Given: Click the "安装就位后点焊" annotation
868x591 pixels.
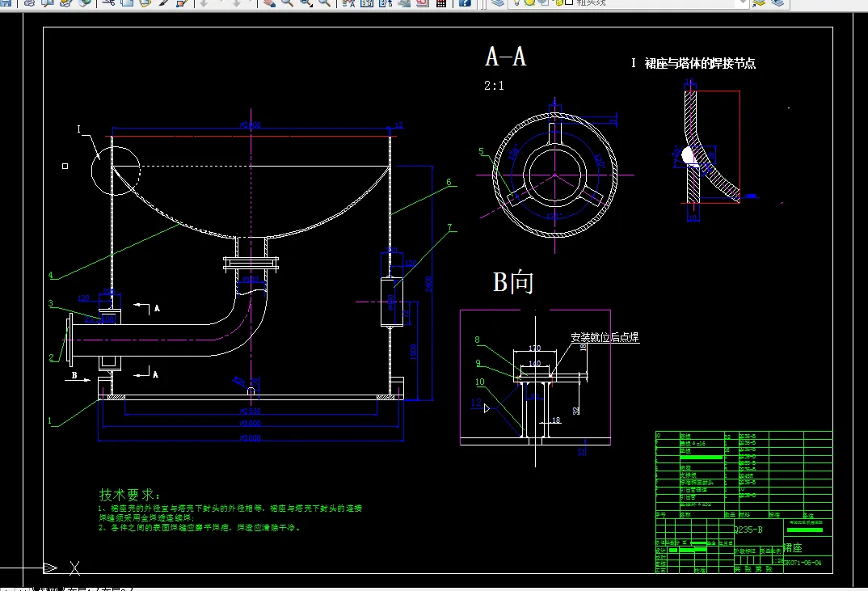Looking at the screenshot, I should coord(605,337).
